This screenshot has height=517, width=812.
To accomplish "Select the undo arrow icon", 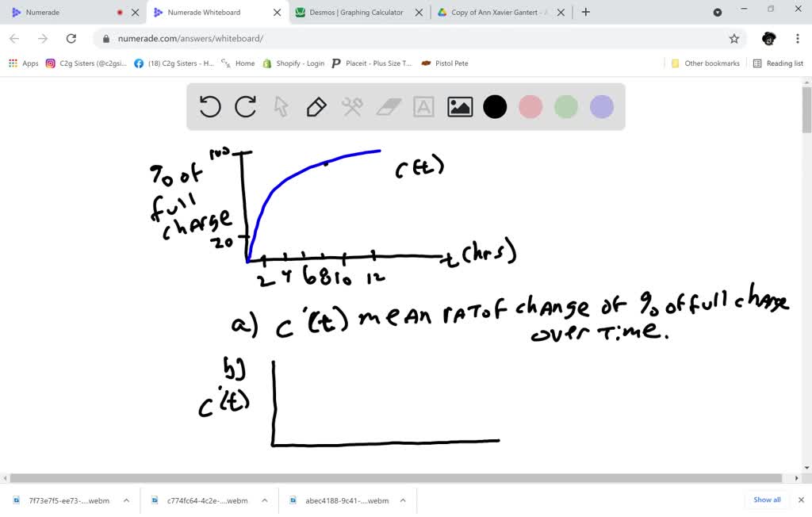I will click(209, 106).
